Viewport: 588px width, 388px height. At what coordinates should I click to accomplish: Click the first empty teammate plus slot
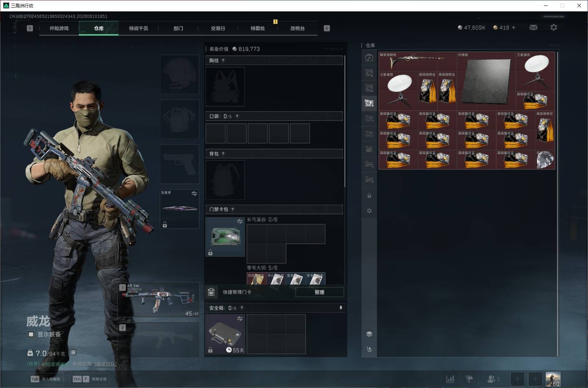(517, 379)
